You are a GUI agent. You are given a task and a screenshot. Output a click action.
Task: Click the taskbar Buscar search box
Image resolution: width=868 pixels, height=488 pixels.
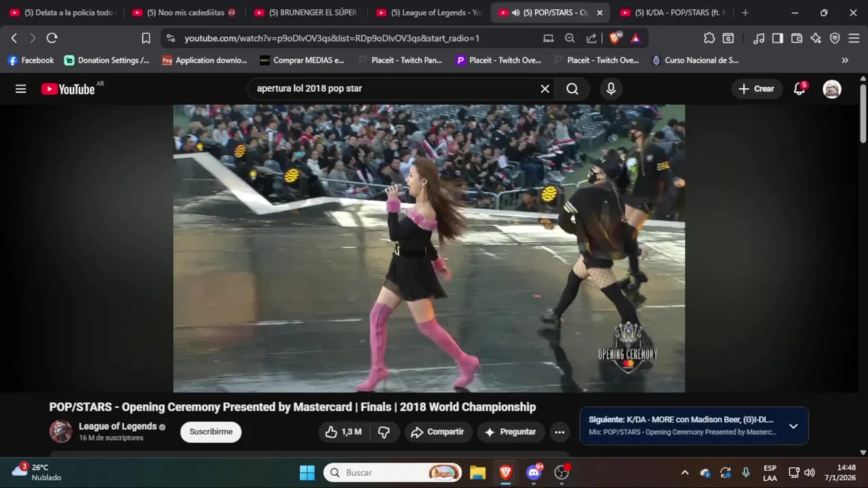393,472
